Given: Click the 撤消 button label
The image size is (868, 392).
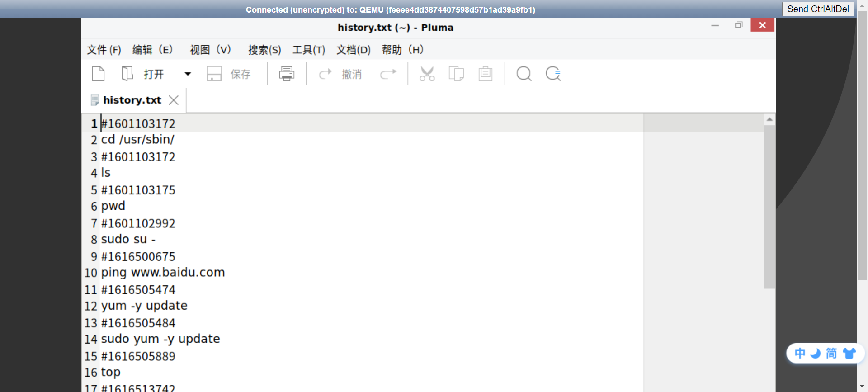Looking at the screenshot, I should click(352, 74).
